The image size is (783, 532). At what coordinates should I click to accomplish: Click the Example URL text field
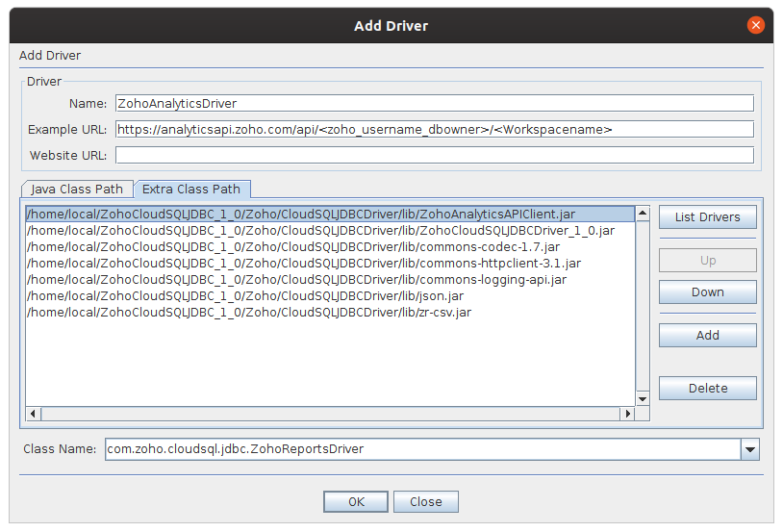(x=434, y=129)
